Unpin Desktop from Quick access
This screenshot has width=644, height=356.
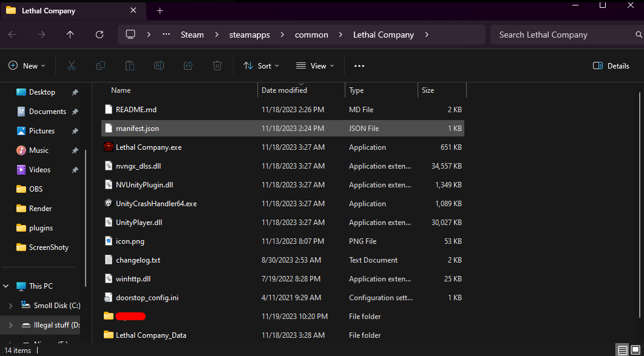(75, 92)
